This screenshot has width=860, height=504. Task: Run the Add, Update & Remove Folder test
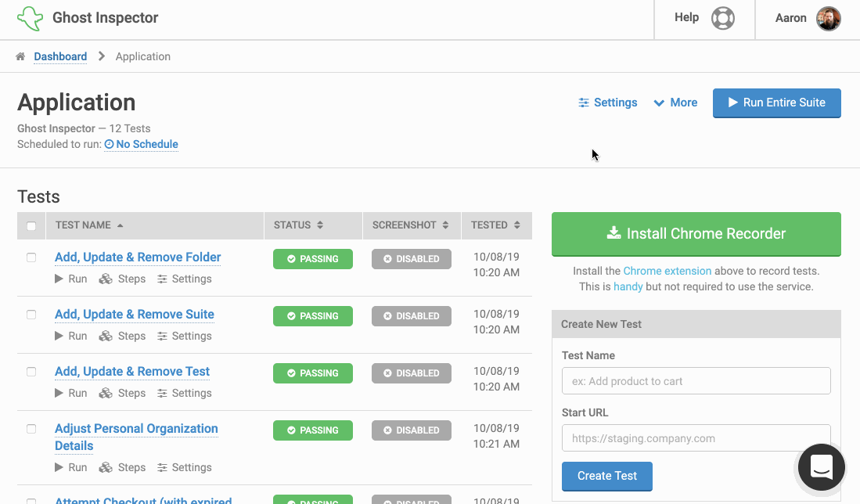pyautogui.click(x=70, y=279)
